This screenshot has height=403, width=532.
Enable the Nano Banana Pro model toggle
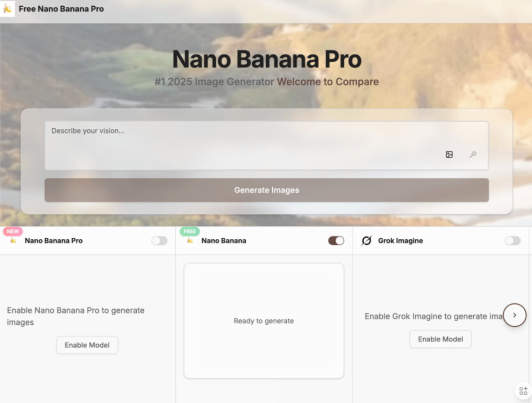pos(159,241)
